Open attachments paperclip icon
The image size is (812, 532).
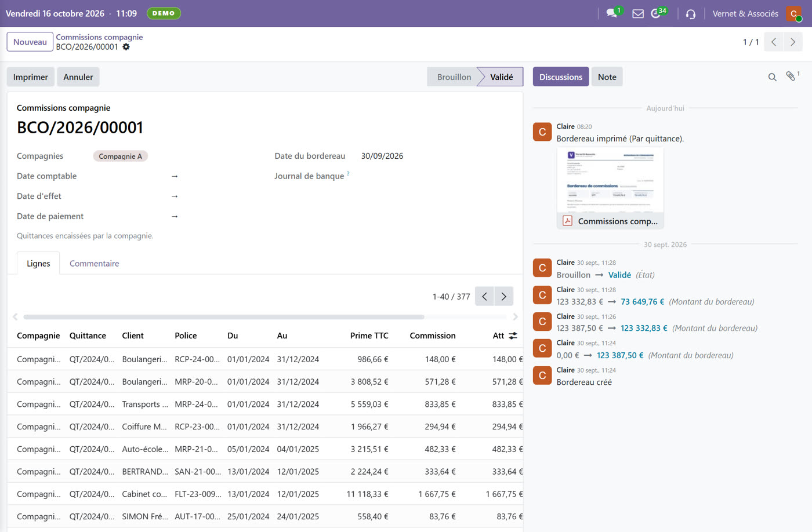coord(791,76)
